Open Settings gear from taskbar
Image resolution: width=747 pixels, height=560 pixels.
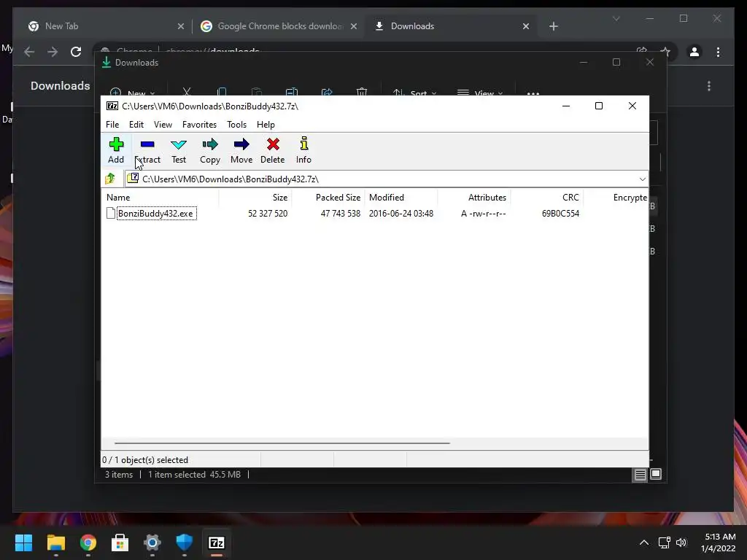(152, 542)
